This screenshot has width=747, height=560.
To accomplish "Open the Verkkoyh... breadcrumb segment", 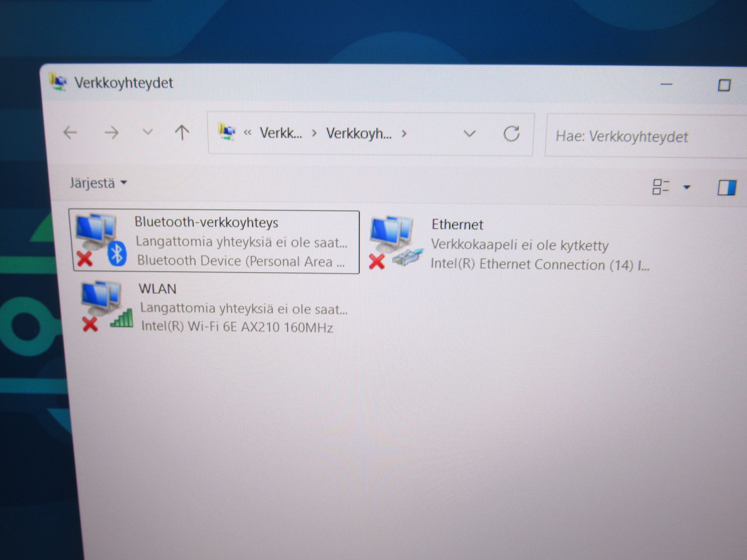I will click(x=359, y=134).
